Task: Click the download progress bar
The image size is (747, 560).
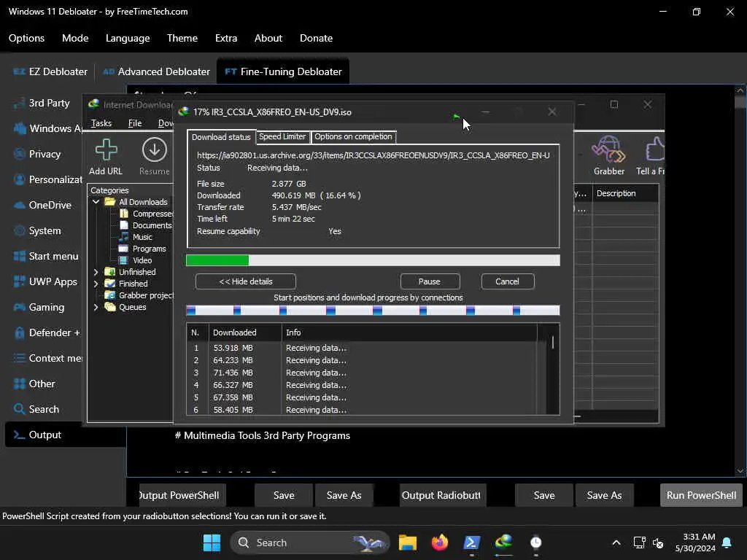Action: pyautogui.click(x=373, y=260)
